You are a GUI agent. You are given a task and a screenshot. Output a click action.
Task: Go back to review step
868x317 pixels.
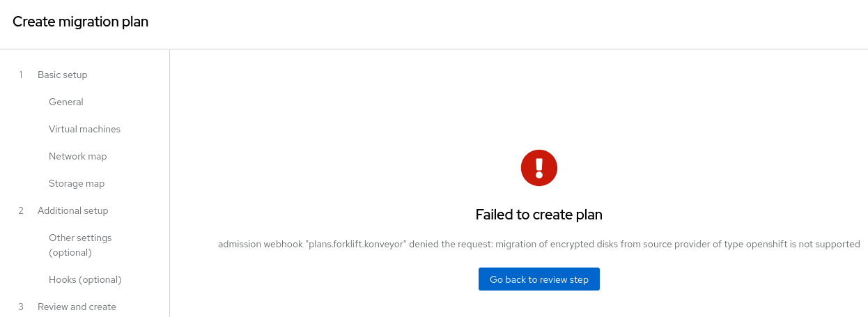point(539,279)
